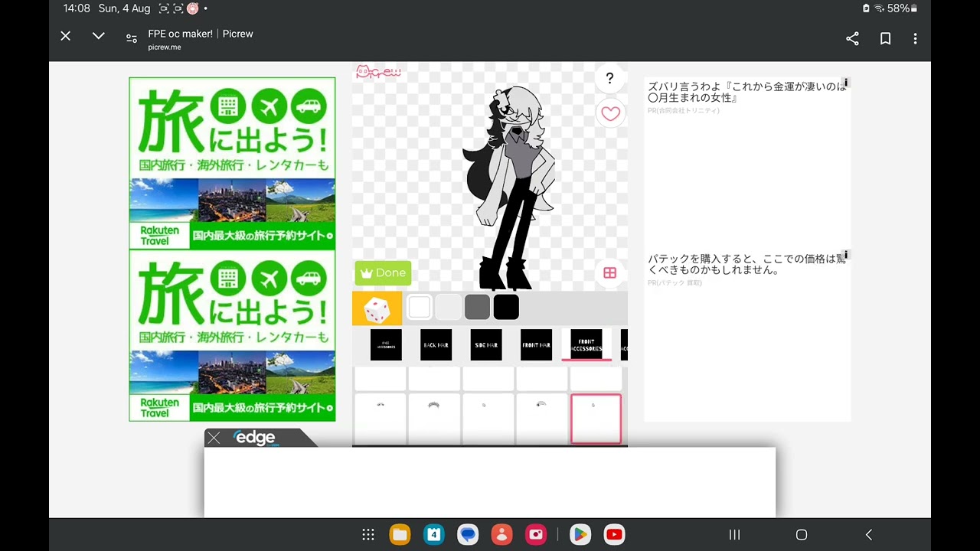Viewport: 980px width, 551px height.
Task: Open the ad about 金運 headline
Action: (746, 93)
